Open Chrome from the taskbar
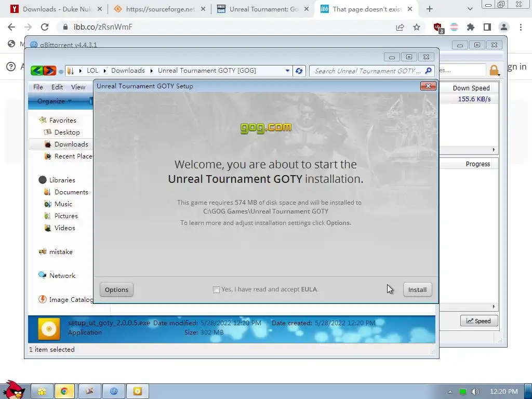Screen dimensions: 532x399 (x=64, y=391)
